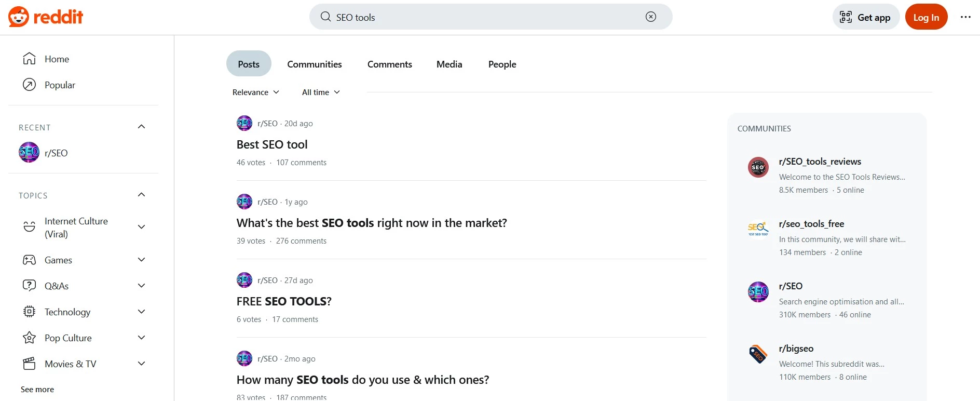Click Technology topic label
This screenshot has width=980, height=401.
pos(67,312)
